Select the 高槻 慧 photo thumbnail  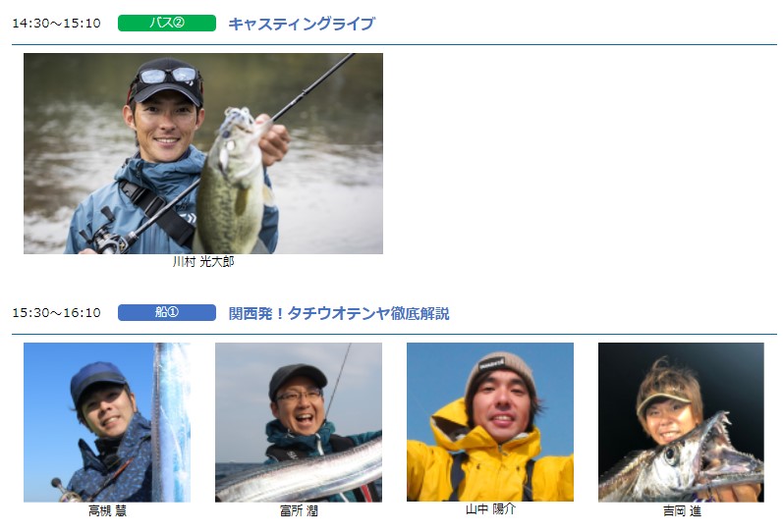[x=107, y=422]
